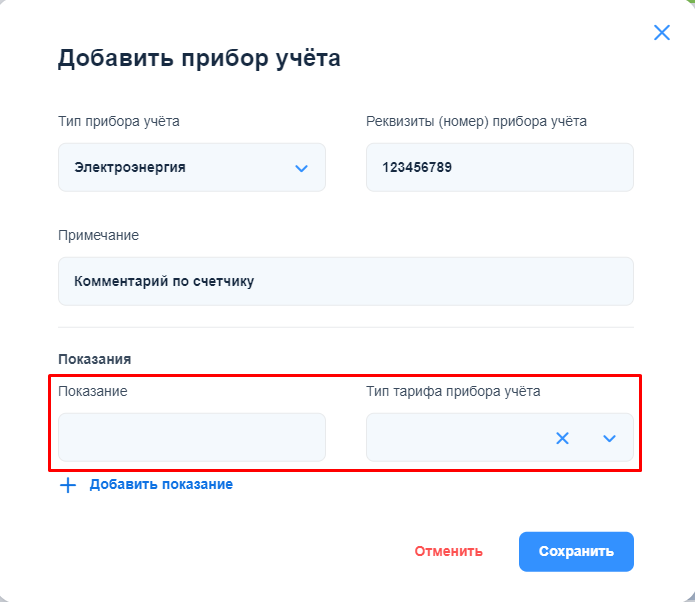Click the Показание field label
The width and height of the screenshot is (695, 602).
pyautogui.click(x=93, y=391)
